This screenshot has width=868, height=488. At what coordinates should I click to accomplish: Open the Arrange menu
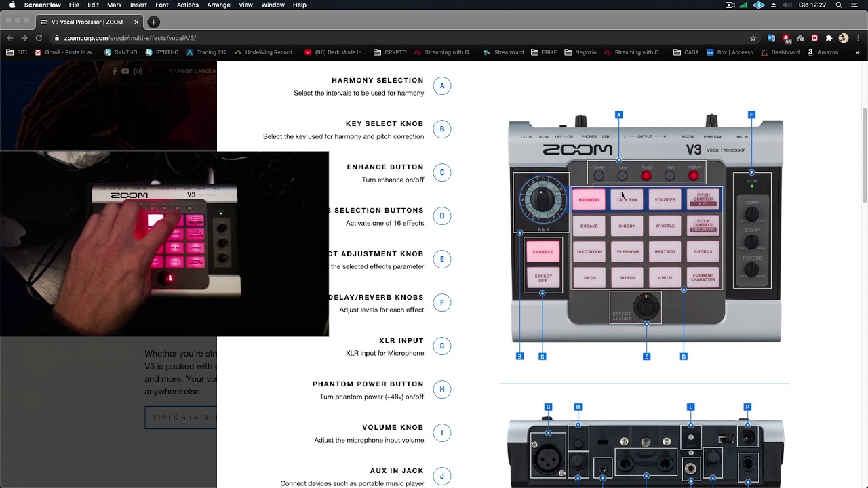[218, 5]
